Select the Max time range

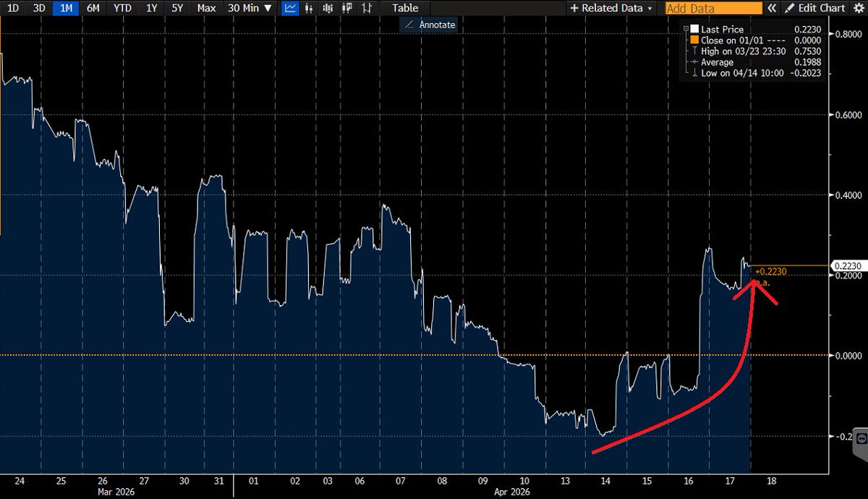206,8
